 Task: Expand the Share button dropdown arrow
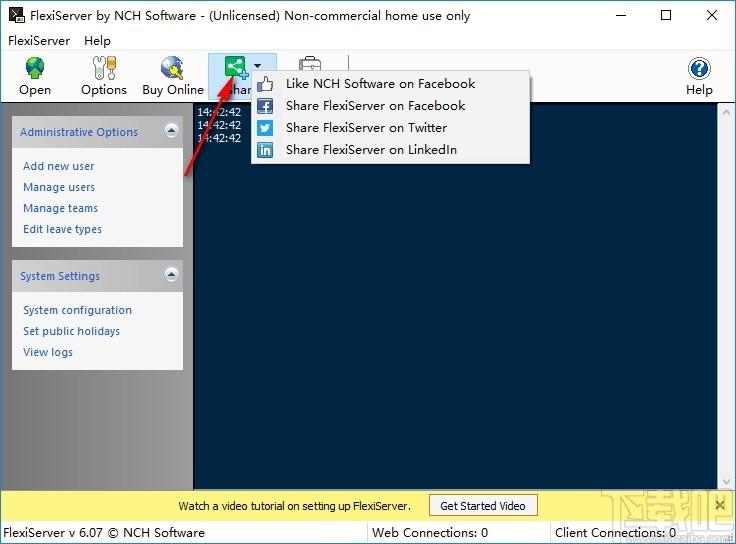[258, 66]
